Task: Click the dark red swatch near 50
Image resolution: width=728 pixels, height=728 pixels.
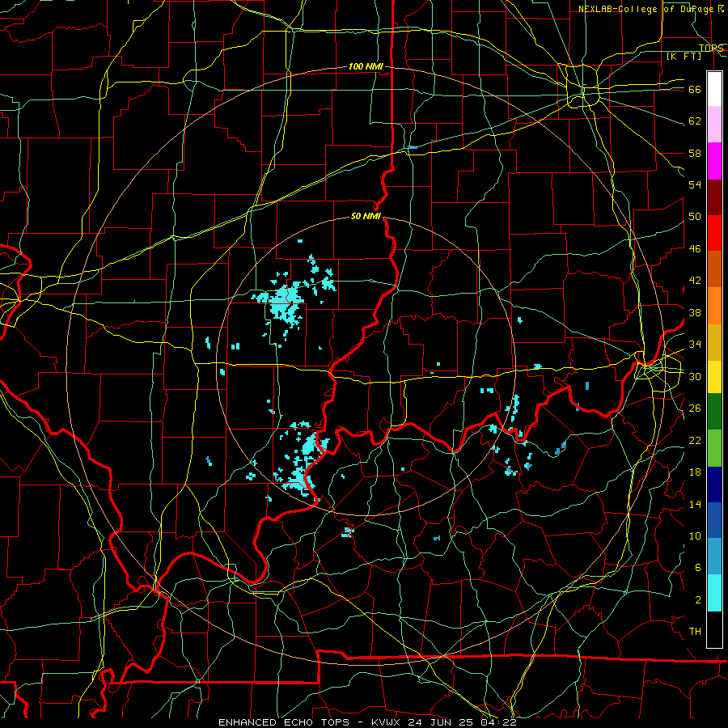Action: [x=714, y=197]
